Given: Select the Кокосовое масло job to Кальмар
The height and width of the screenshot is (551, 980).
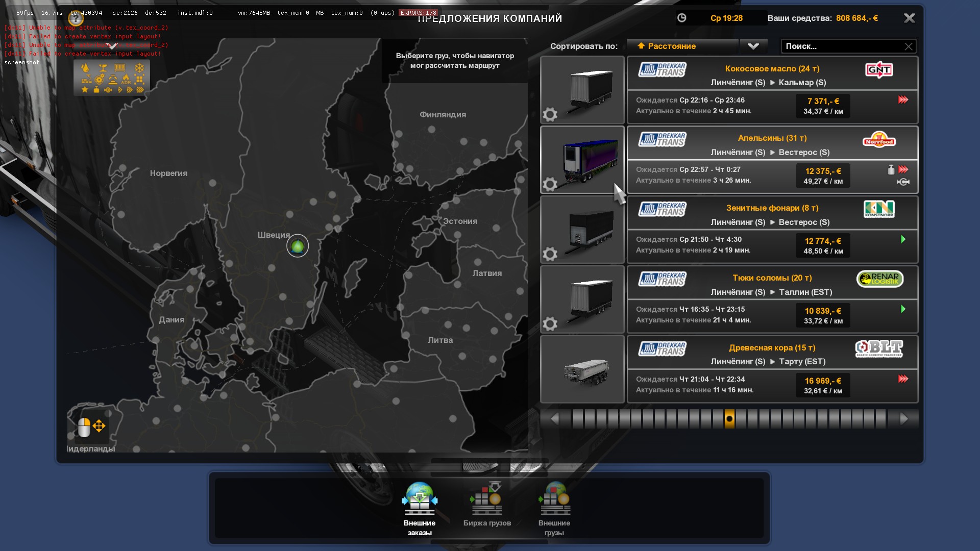Looking at the screenshot, I should click(772, 90).
